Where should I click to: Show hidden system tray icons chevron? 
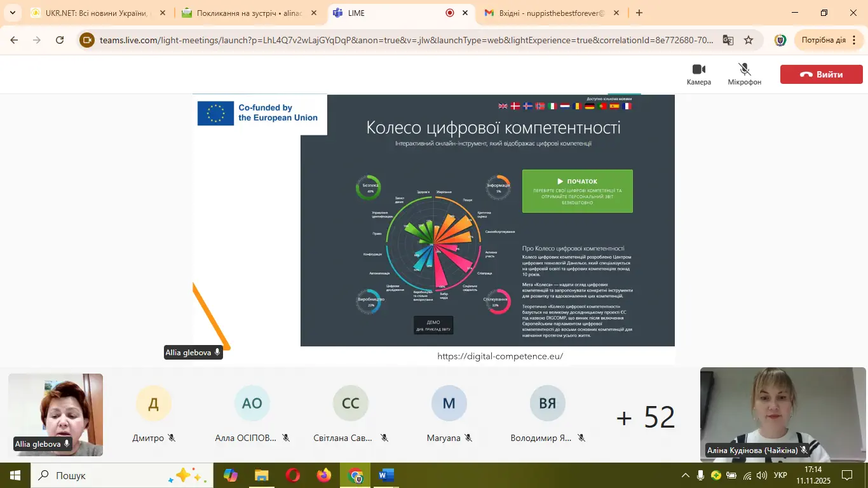tap(685, 475)
